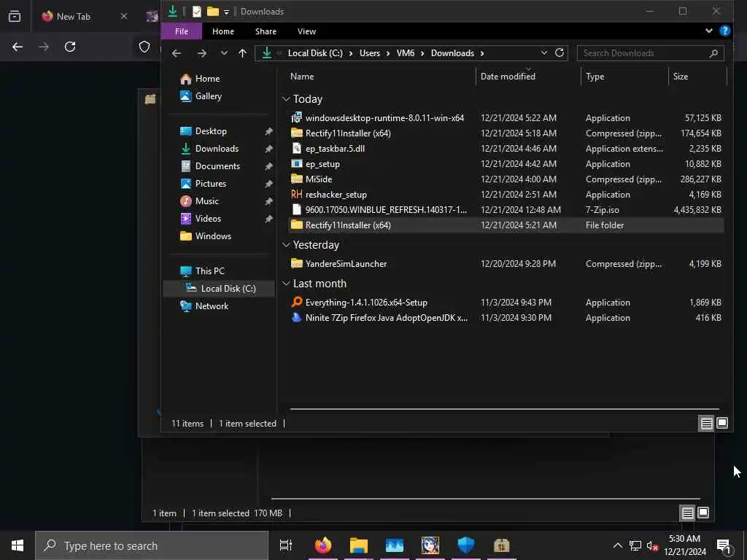Image resolution: width=747 pixels, height=560 pixels.
Task: Go up one folder level
Action: coord(242,53)
